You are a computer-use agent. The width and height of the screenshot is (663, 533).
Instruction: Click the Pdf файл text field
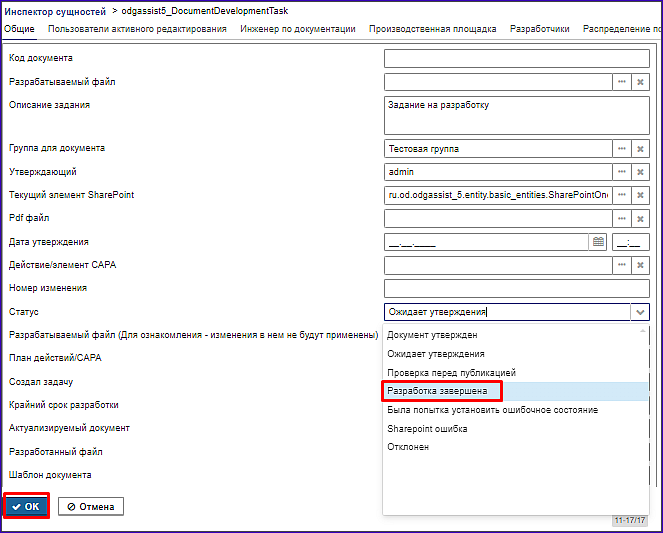pyautogui.click(x=498, y=219)
